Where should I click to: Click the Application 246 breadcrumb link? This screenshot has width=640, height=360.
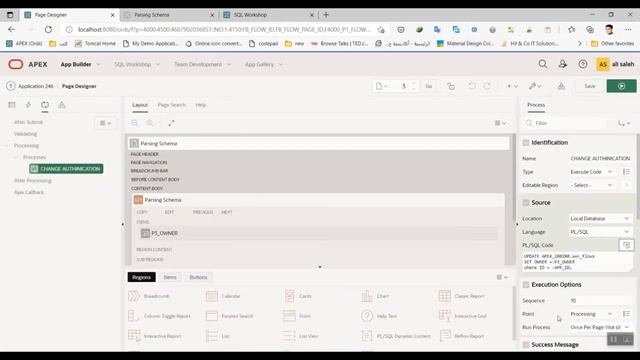(x=36, y=86)
